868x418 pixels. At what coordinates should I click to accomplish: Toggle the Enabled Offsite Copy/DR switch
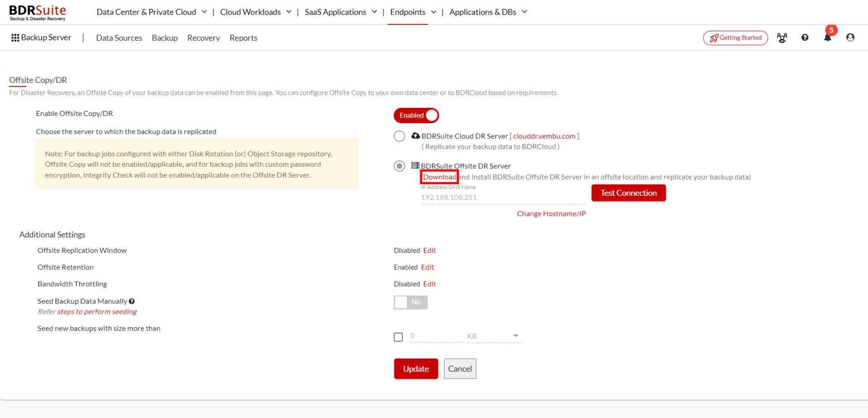click(x=416, y=115)
